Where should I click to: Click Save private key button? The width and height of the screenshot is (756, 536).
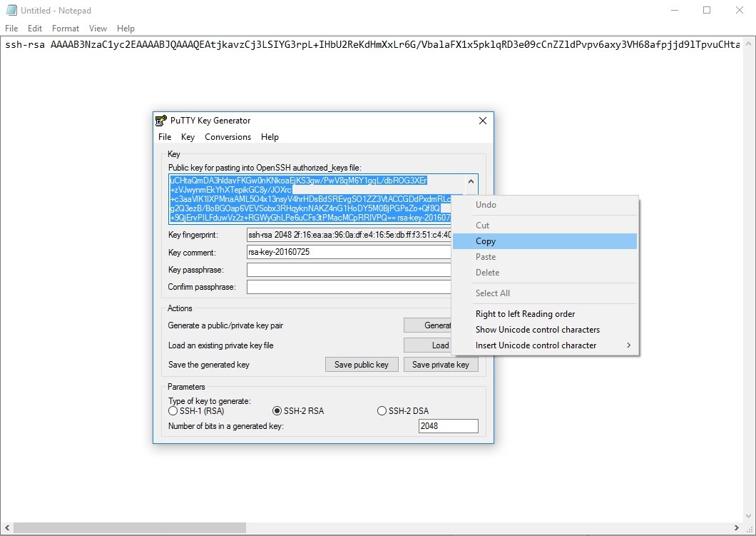(440, 365)
